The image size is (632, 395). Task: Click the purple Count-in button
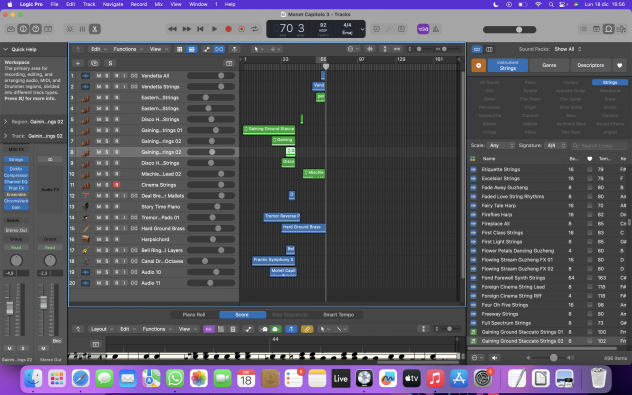coord(423,29)
